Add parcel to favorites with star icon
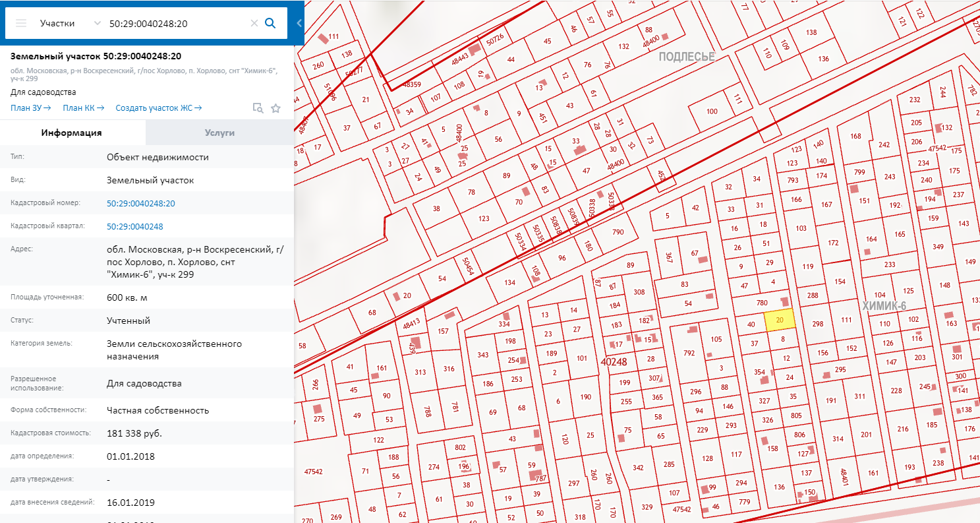 point(275,108)
